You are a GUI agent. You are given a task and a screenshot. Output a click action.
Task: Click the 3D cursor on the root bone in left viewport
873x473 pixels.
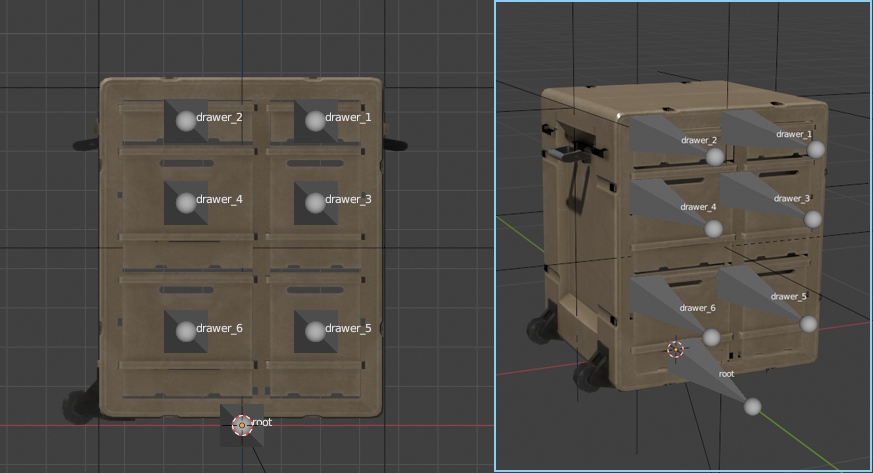click(242, 425)
